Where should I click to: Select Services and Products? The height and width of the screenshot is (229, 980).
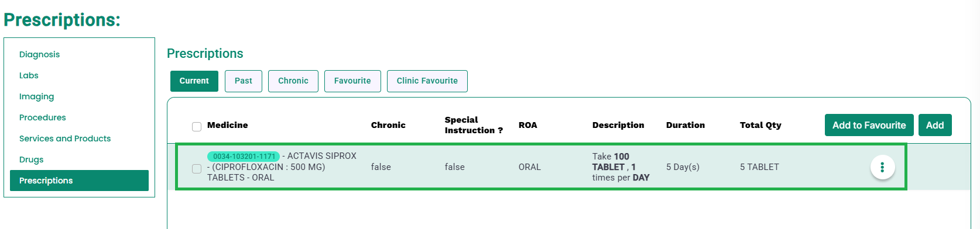pos(65,138)
